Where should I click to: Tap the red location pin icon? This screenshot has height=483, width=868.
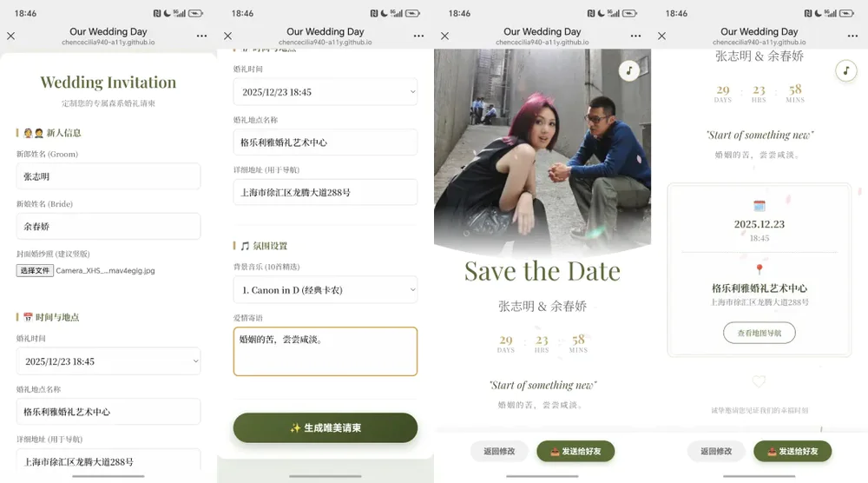pyautogui.click(x=759, y=269)
